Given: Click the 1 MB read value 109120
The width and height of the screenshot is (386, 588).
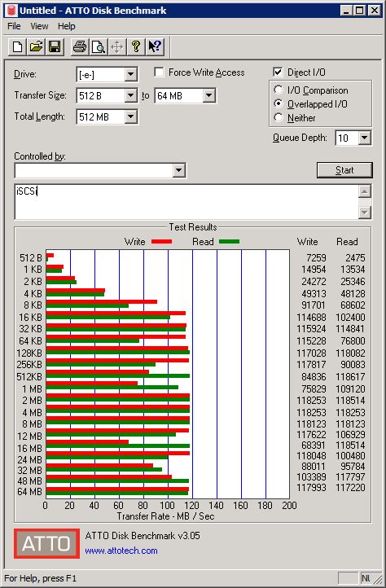Looking at the screenshot, I should coord(350,388).
